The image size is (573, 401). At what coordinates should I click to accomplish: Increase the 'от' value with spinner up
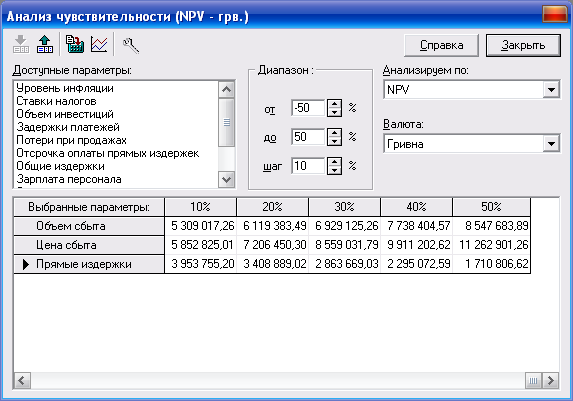(x=334, y=104)
